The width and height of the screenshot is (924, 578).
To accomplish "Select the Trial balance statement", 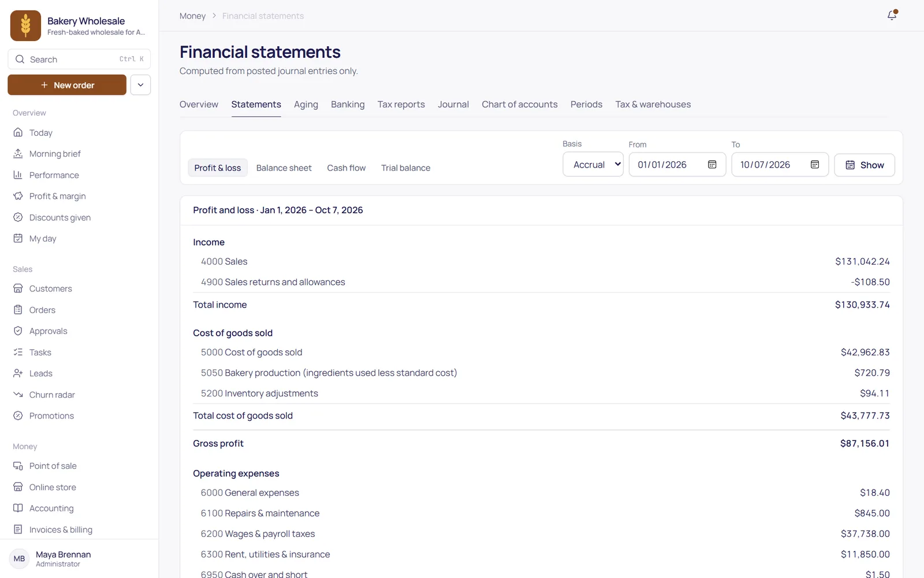I will pos(406,168).
